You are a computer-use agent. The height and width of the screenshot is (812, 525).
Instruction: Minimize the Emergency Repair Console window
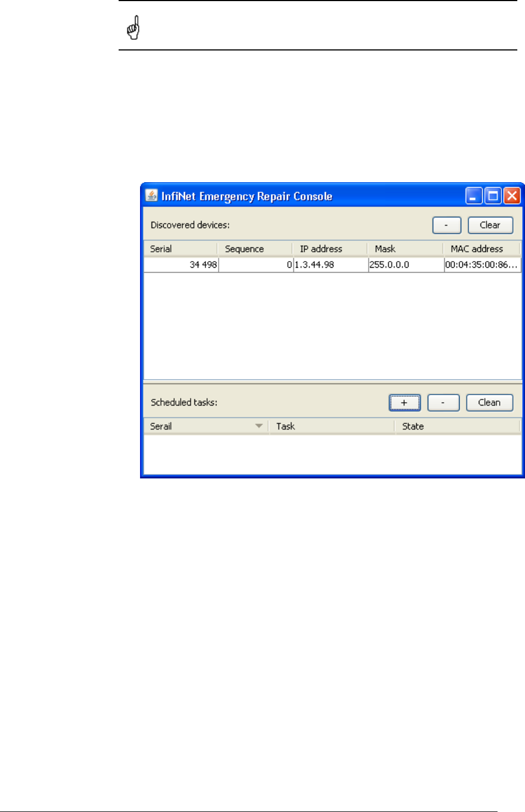474,196
